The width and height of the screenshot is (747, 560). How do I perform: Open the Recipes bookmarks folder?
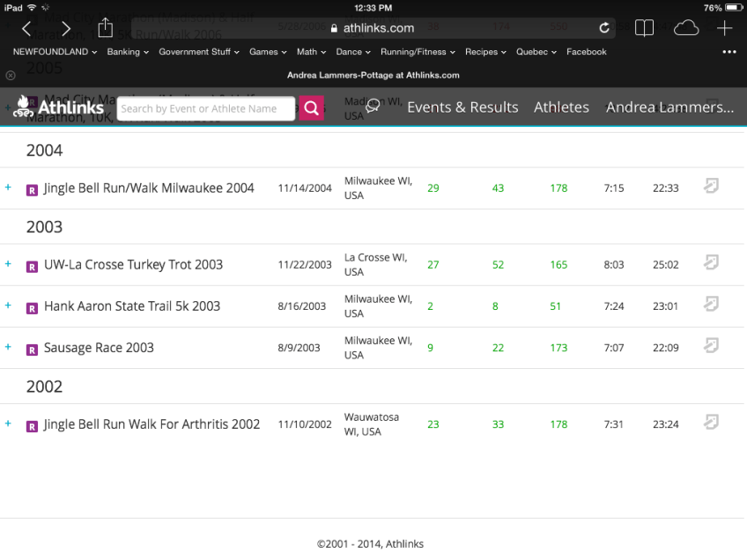click(x=485, y=52)
